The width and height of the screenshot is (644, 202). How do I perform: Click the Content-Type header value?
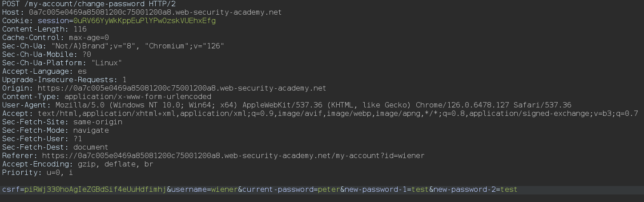click(x=138, y=96)
